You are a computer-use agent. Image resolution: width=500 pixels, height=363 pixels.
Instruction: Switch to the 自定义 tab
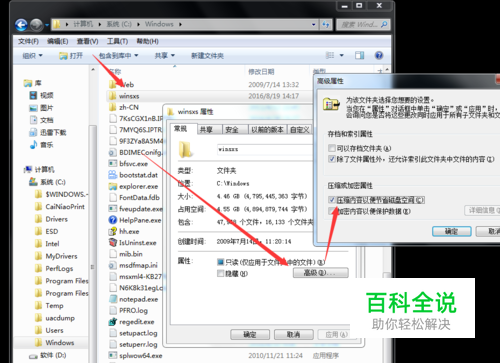click(300, 130)
